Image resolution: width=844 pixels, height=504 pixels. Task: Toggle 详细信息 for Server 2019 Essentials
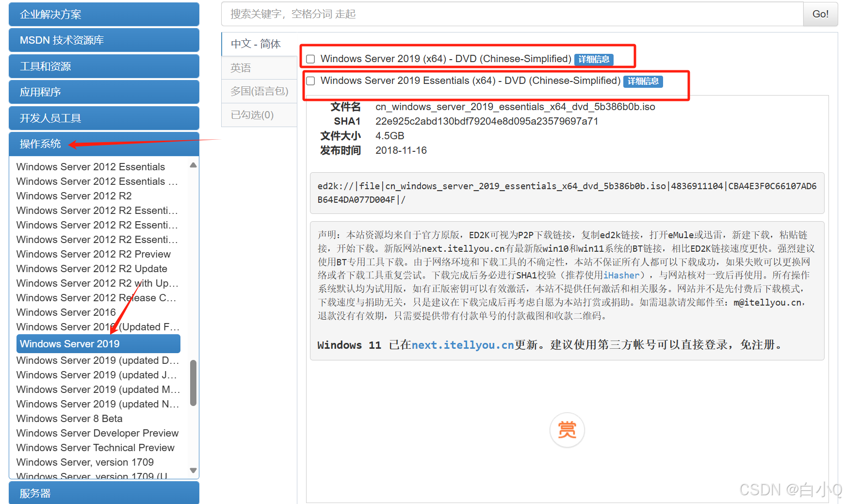tap(643, 81)
